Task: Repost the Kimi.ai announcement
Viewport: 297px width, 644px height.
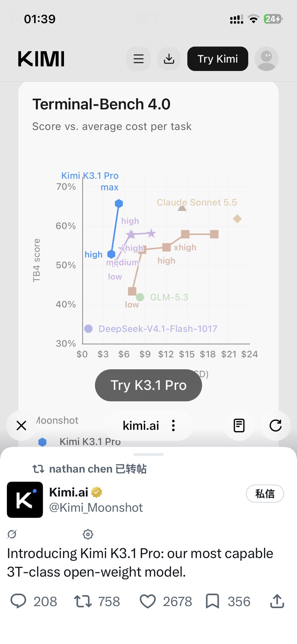Action: tap(83, 601)
